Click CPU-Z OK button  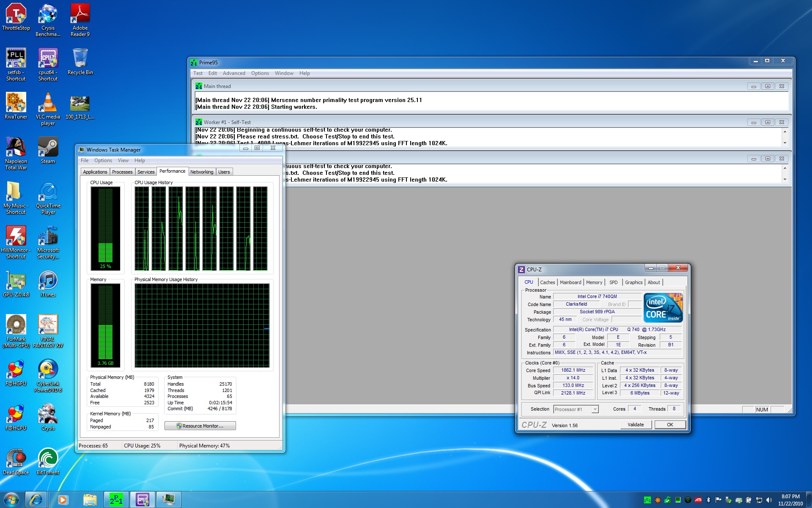[670, 425]
